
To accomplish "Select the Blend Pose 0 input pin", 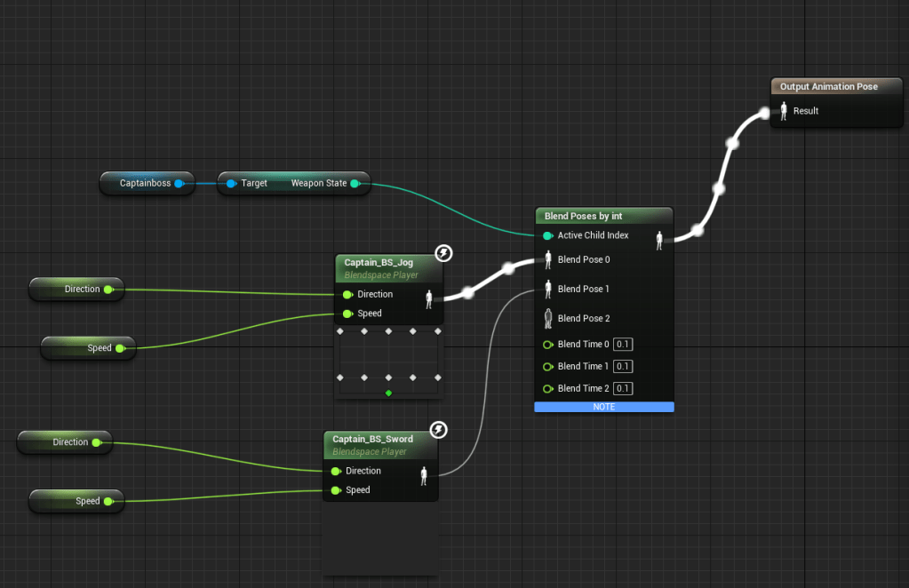I will (x=548, y=259).
